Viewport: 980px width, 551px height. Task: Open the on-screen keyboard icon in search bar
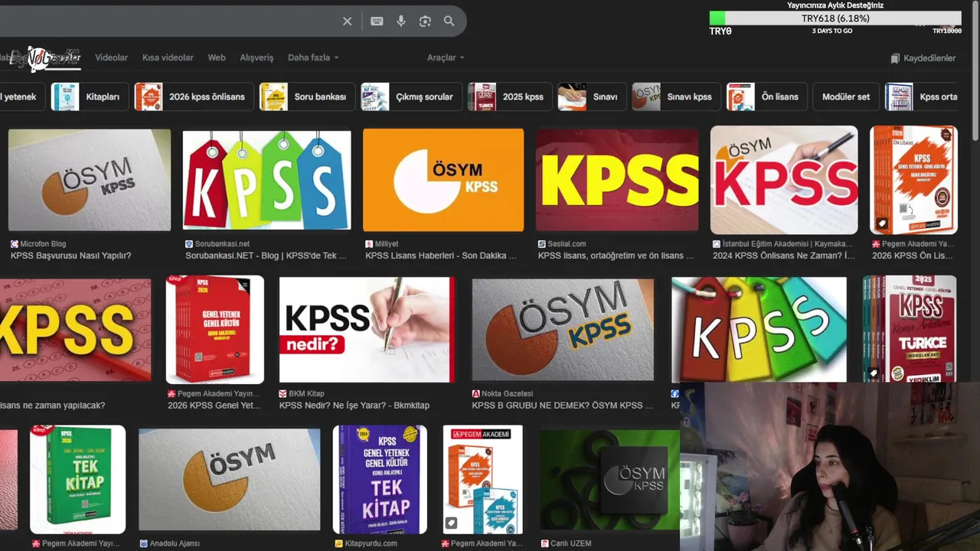(x=377, y=21)
